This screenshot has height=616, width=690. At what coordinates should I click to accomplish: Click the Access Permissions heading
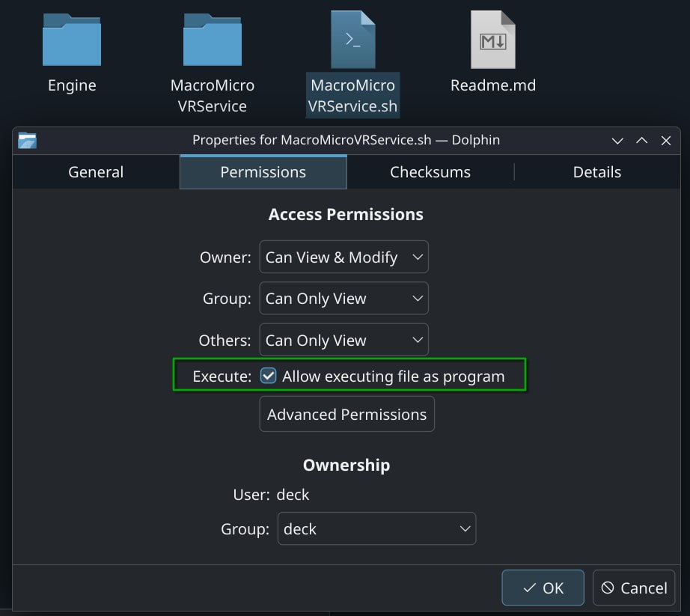point(346,214)
